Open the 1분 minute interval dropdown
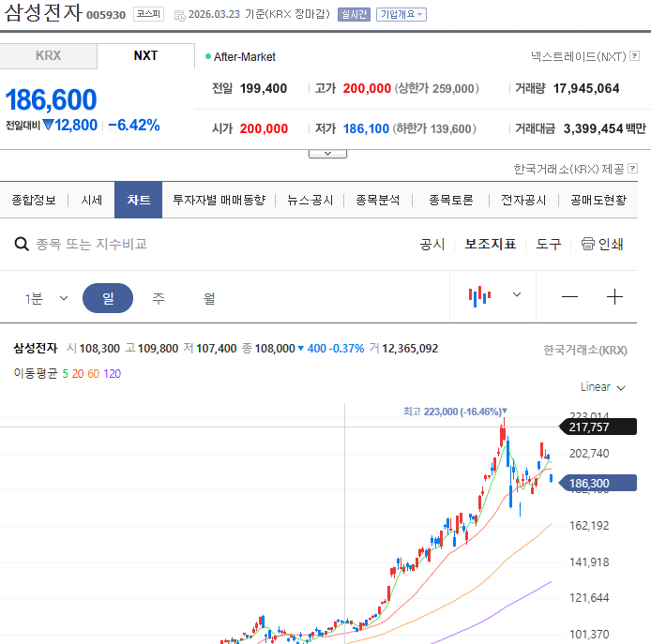This screenshot has height=644, width=651. point(46,298)
